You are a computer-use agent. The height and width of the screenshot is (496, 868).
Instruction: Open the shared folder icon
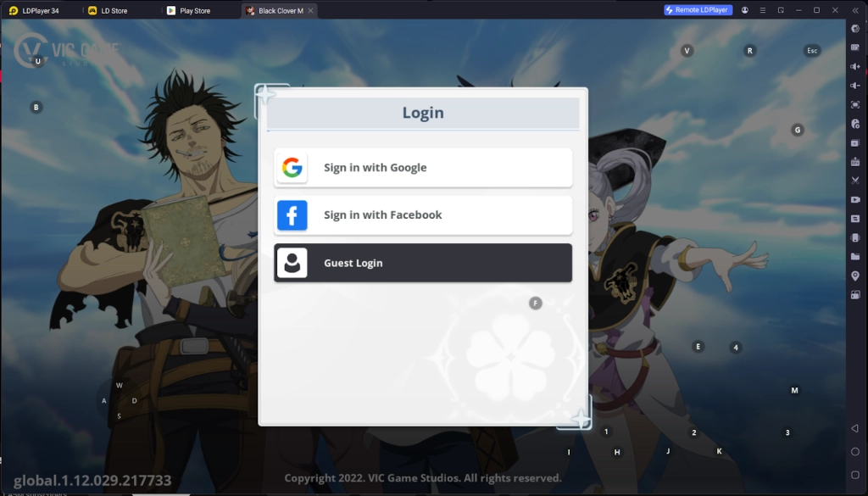click(855, 257)
